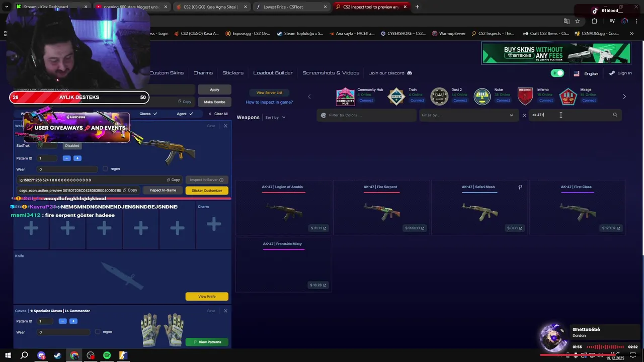Click the search magnifier icon in weapon search

tap(615, 115)
